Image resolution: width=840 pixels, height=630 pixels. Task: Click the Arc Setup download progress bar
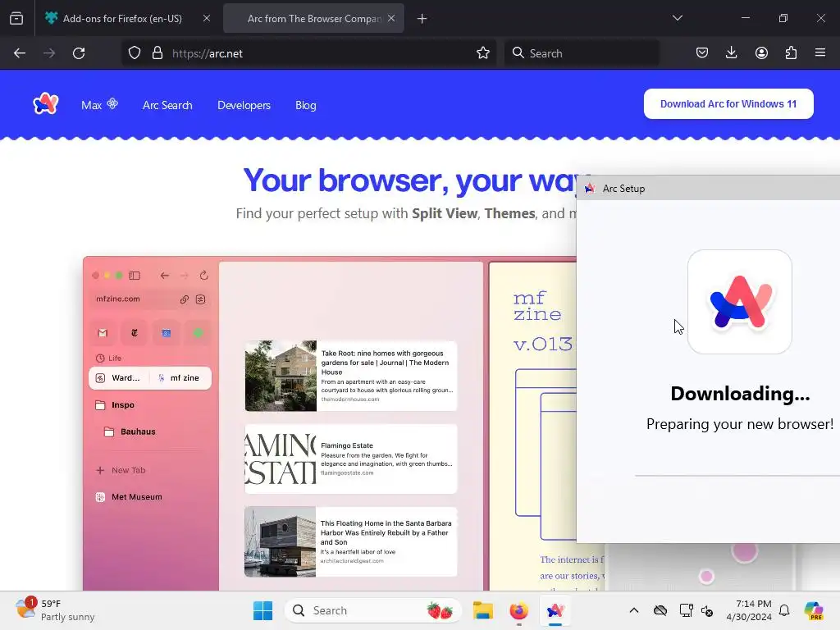pyautogui.click(x=737, y=475)
